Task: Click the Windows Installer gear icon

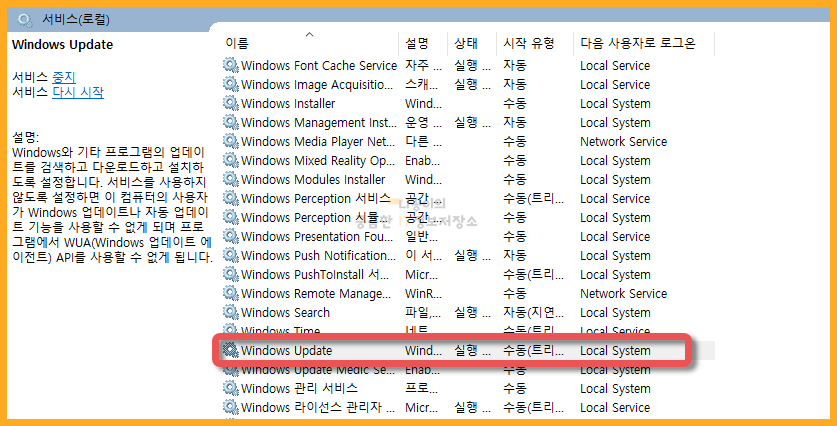Action: point(231,103)
